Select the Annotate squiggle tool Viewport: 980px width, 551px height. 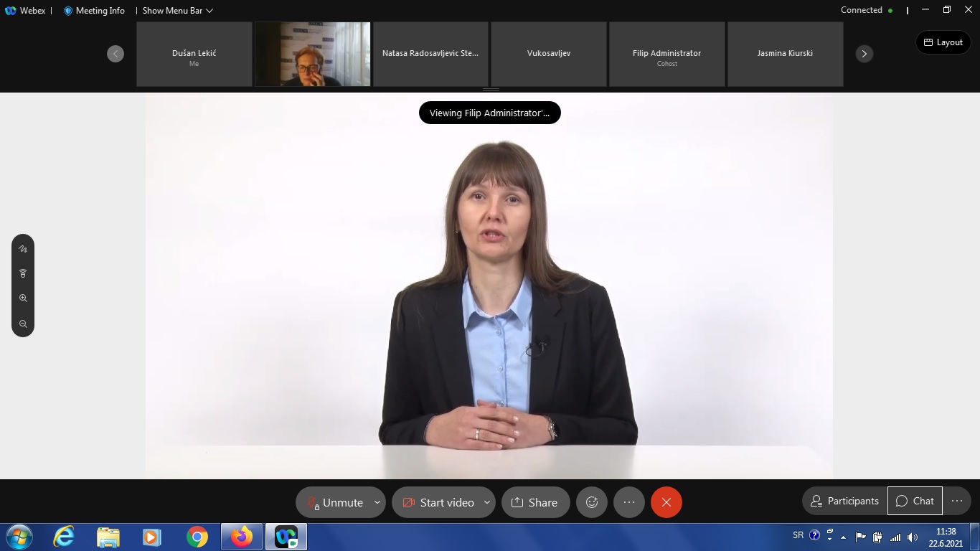coord(23,249)
